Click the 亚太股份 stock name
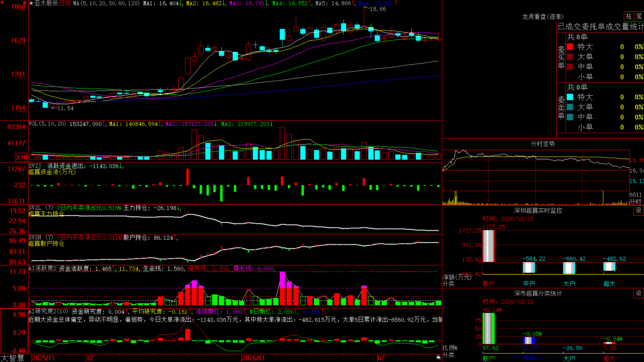The width and height of the screenshot is (644, 362). pos(46,3)
